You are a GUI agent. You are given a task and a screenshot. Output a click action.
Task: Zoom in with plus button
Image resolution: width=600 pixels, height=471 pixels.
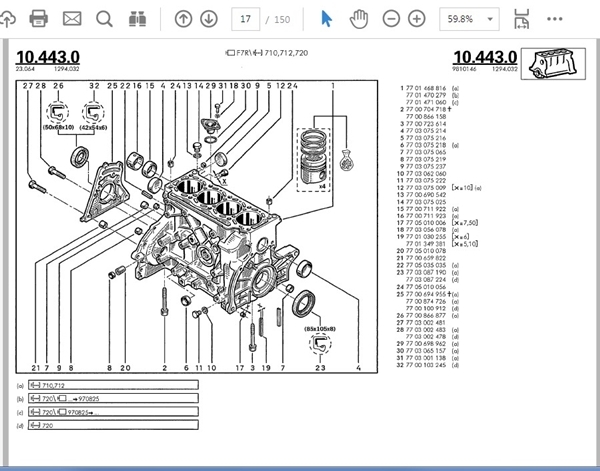point(417,19)
